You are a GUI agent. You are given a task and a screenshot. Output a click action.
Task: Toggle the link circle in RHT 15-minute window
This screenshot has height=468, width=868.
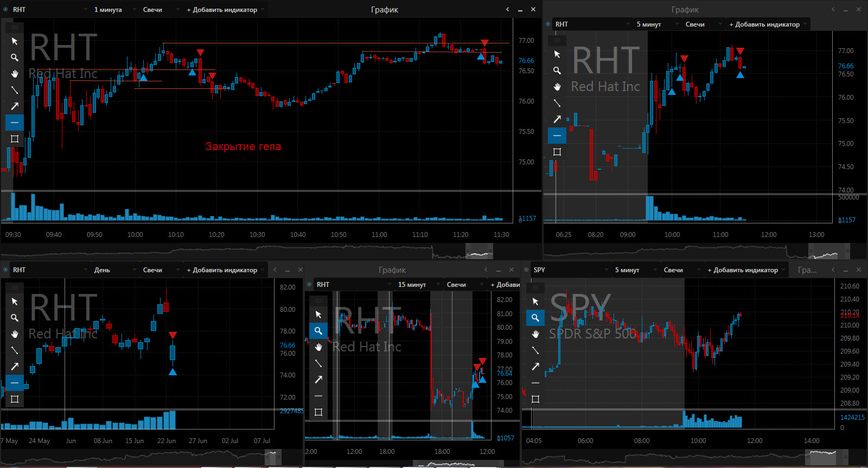309,284
